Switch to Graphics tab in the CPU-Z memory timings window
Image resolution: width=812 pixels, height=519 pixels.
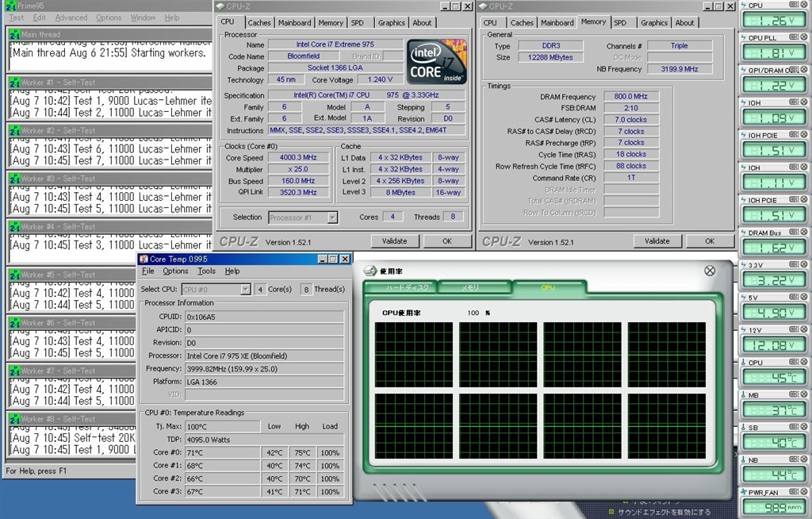pyautogui.click(x=654, y=23)
